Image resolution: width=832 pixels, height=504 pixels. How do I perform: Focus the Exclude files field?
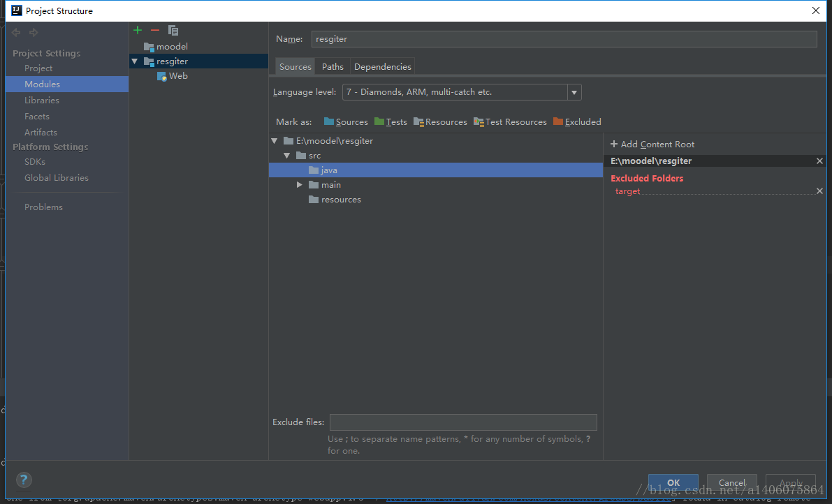point(463,422)
